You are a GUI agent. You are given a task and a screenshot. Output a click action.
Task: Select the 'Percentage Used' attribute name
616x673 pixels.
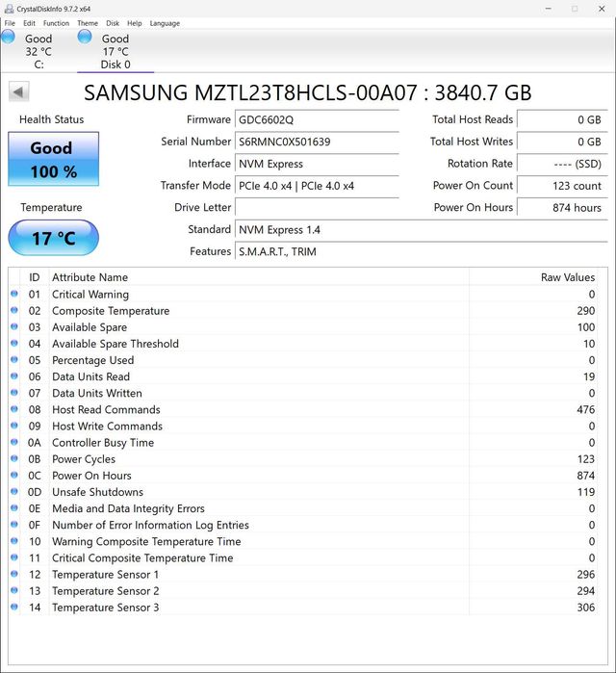[93, 360]
